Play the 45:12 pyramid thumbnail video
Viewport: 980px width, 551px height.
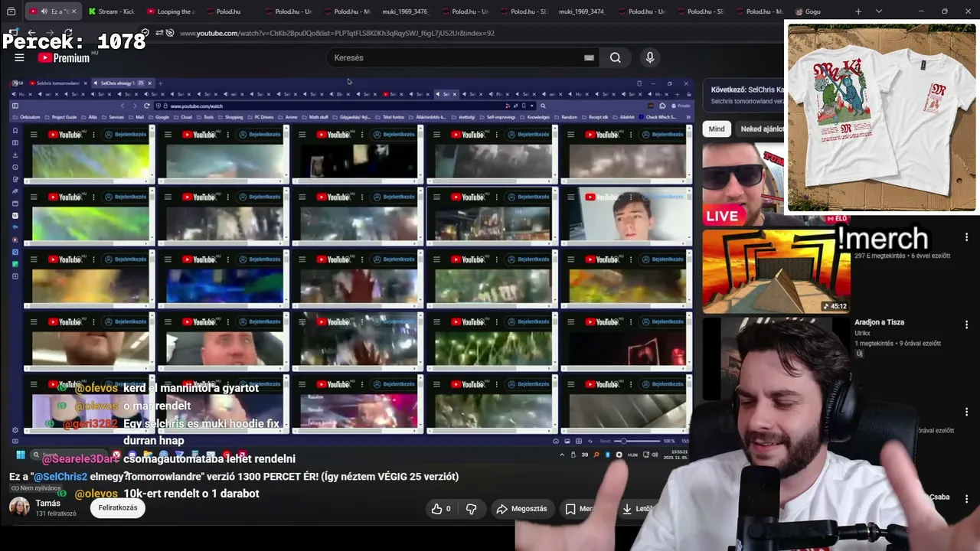pyautogui.click(x=776, y=272)
